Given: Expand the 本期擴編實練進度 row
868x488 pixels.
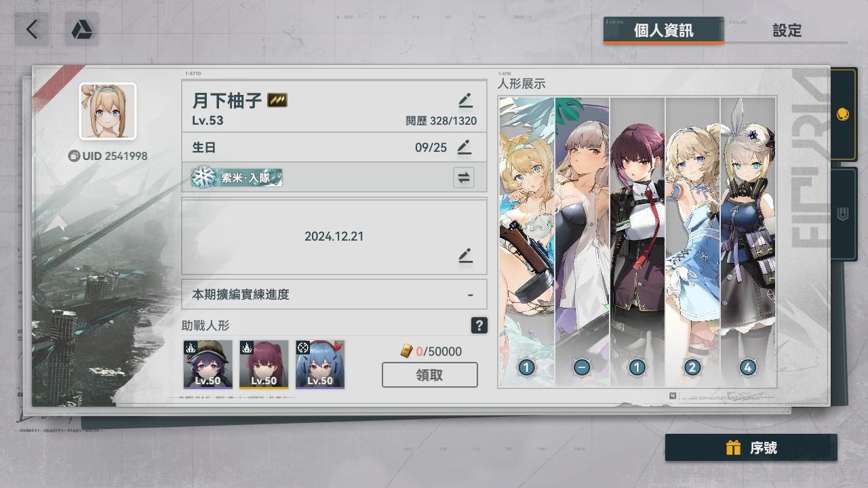Looking at the screenshot, I should pyautogui.click(x=334, y=294).
